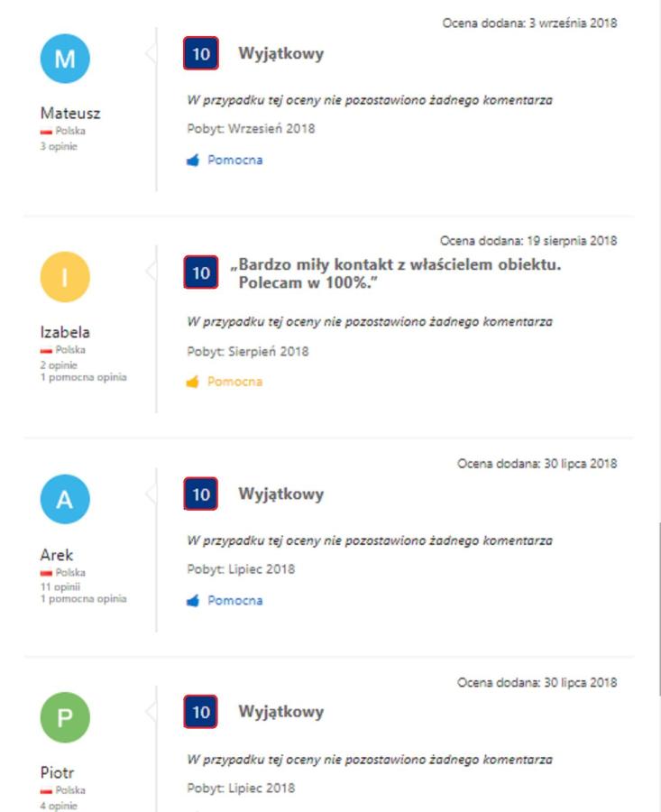The image size is (661, 812).
Task: Click the score 10 badge on Mateusz's review
Action: coord(201,53)
